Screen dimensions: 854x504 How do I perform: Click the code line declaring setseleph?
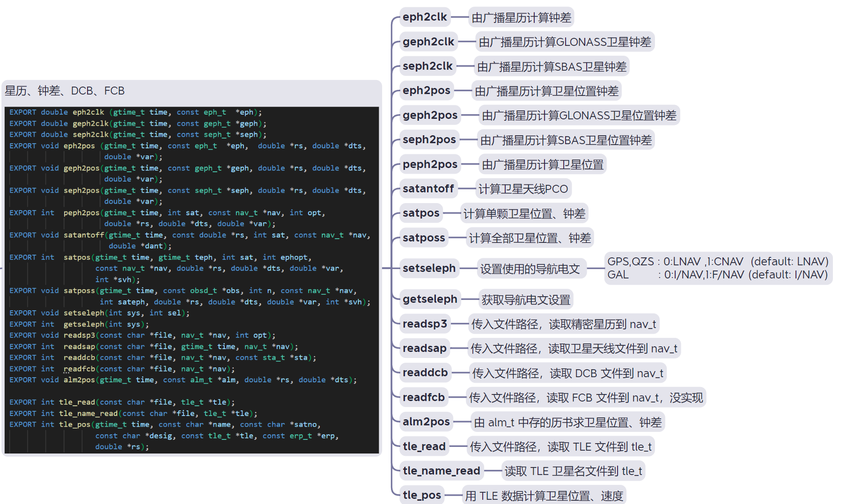pos(99,313)
